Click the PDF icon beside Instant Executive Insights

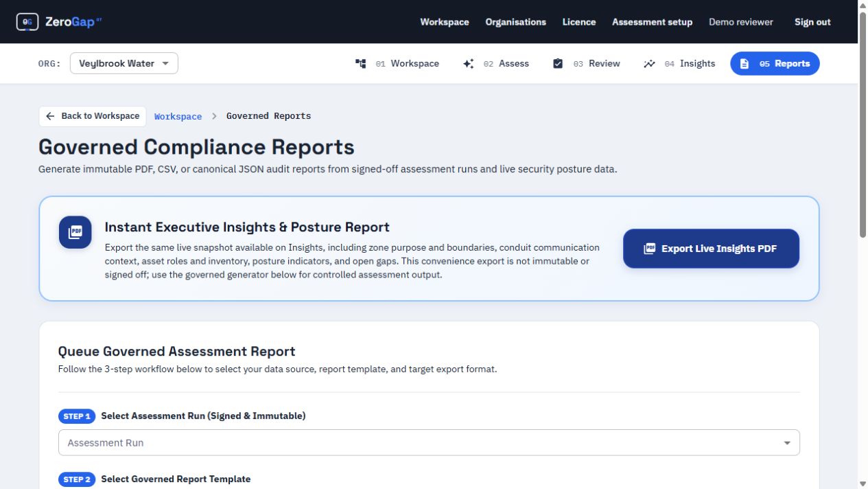pyautogui.click(x=75, y=232)
